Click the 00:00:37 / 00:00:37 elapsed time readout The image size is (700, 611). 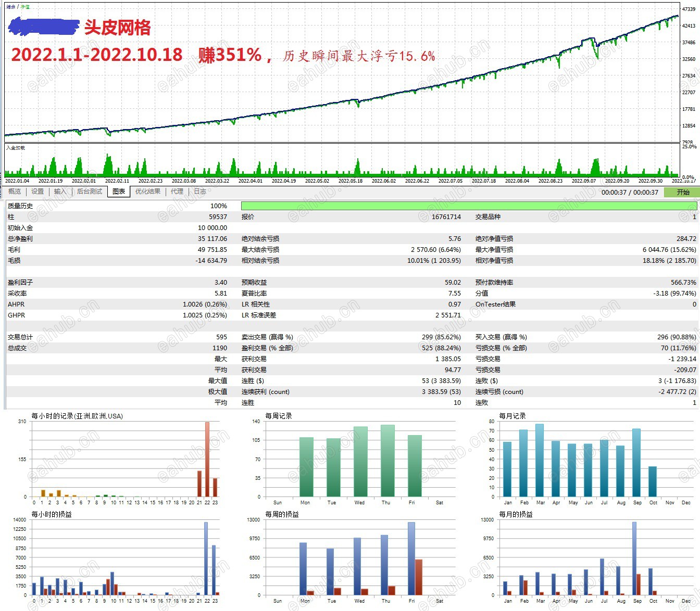coord(630,193)
